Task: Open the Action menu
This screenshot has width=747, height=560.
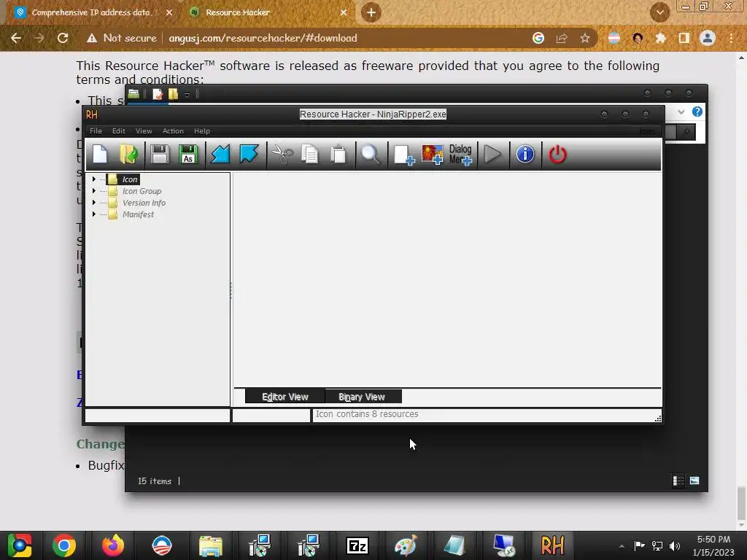Action: pos(173,131)
